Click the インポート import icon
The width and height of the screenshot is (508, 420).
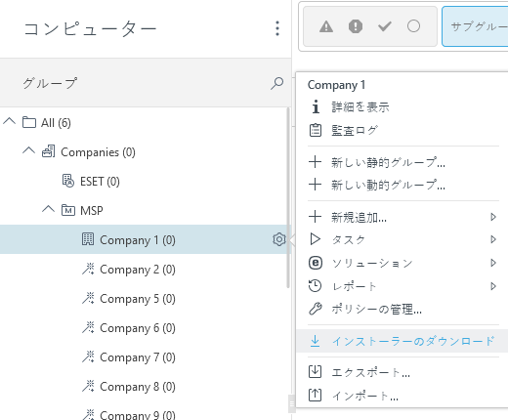(x=315, y=395)
